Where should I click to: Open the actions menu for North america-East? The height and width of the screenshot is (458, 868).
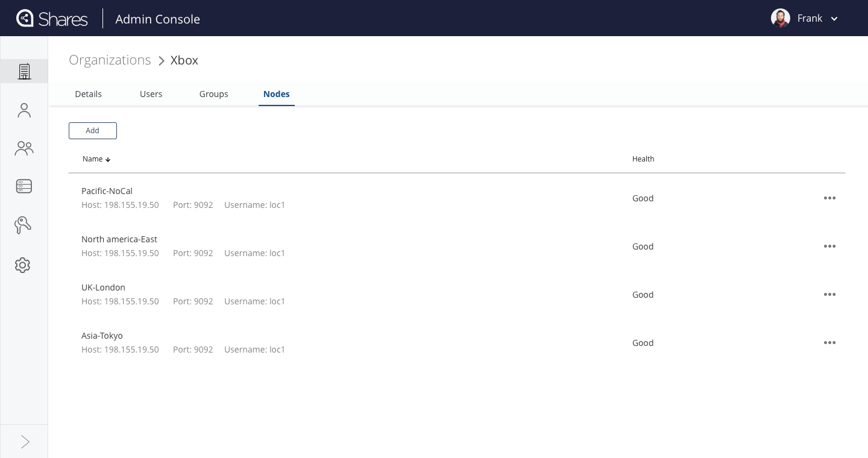click(830, 246)
